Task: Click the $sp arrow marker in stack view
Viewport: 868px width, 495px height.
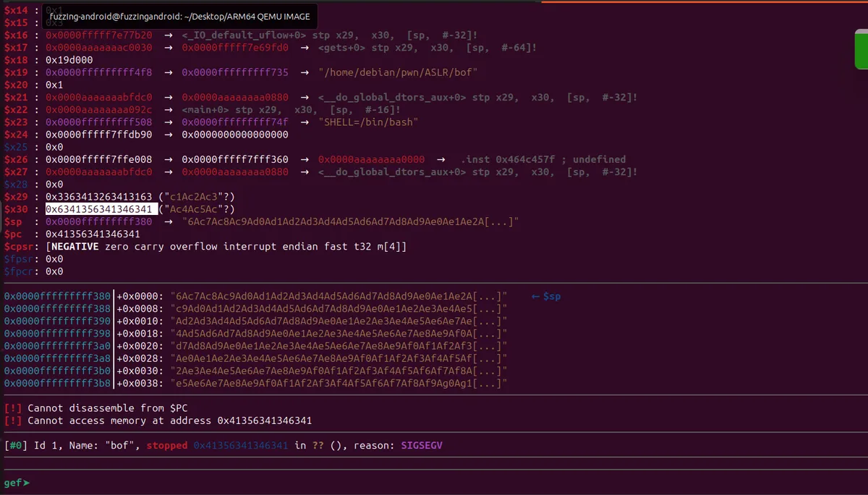Action: (x=545, y=297)
